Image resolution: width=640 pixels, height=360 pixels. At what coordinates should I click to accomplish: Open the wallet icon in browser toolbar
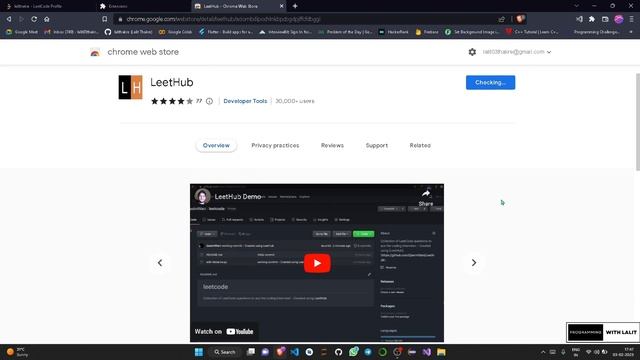[605, 19]
